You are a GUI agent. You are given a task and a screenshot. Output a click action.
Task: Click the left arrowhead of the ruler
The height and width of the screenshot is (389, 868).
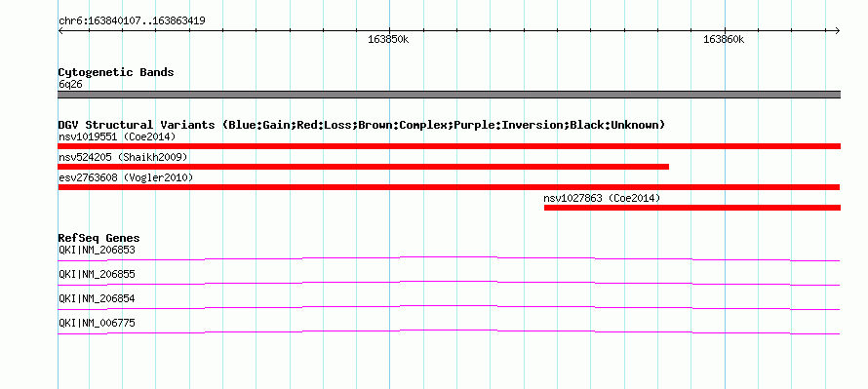[60, 30]
